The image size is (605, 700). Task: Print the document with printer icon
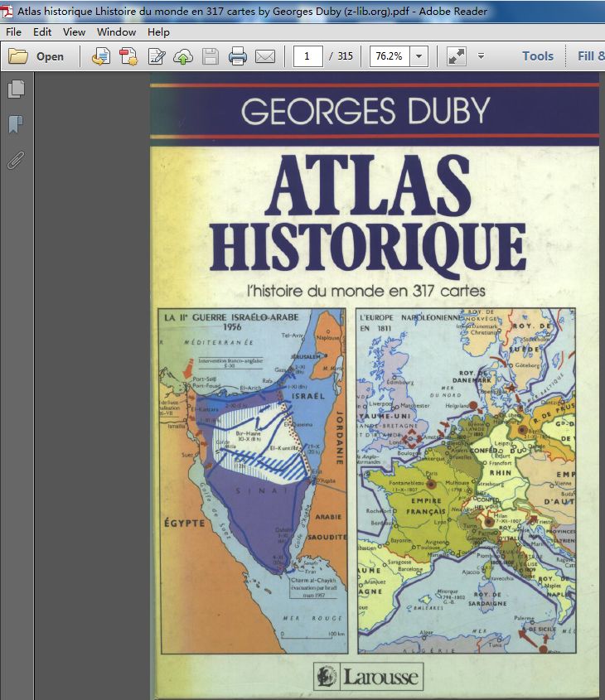[238, 56]
